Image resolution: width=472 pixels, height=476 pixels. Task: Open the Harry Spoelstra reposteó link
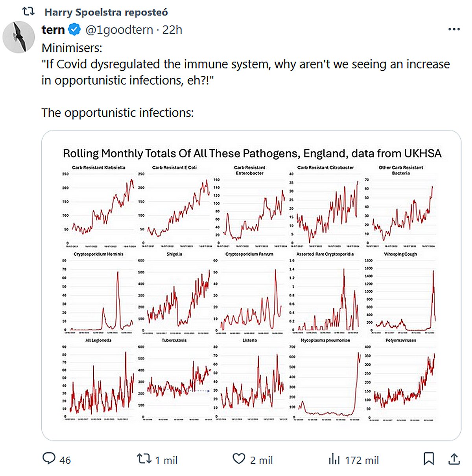(x=106, y=12)
